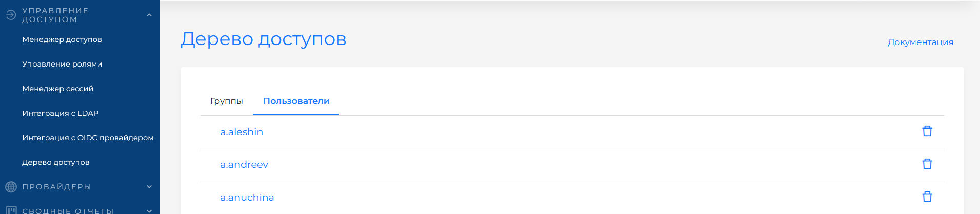Expand the Провайдеры section chevron
Screen dimensions: 980x214
(x=149, y=187)
